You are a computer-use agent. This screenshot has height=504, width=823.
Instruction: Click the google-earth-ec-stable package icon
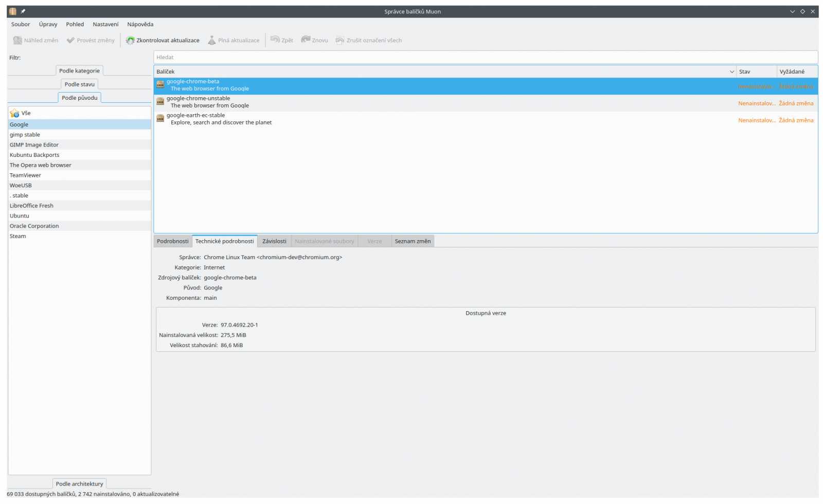click(160, 118)
